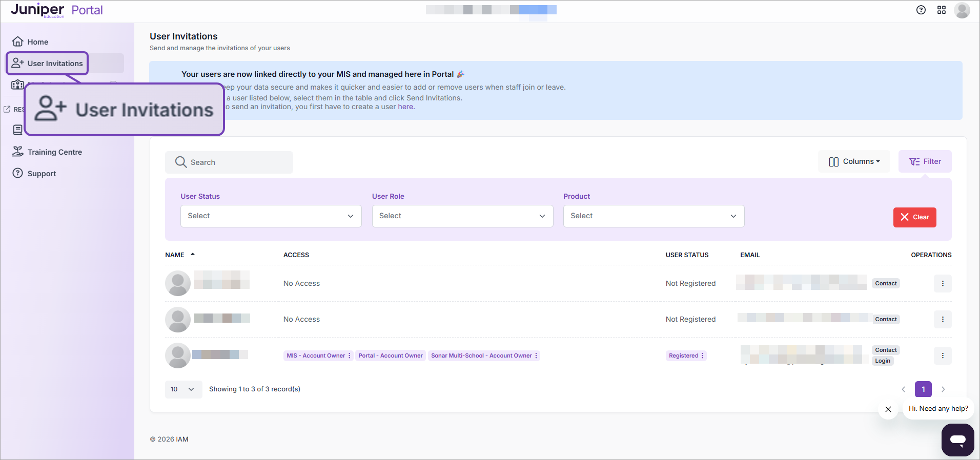
Task: Click the user profile avatar in header
Action: (x=962, y=10)
